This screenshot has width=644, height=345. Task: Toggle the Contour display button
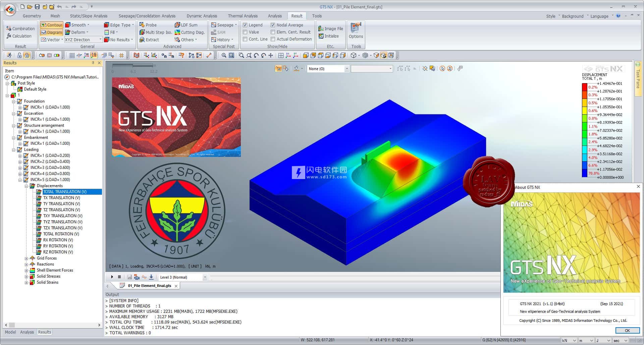pyautogui.click(x=51, y=25)
